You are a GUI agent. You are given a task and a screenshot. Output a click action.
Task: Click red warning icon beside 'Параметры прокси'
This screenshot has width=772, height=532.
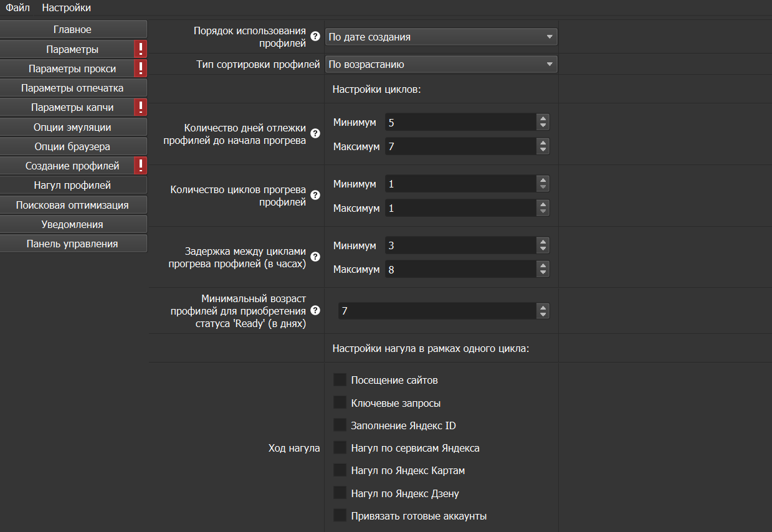tap(141, 69)
